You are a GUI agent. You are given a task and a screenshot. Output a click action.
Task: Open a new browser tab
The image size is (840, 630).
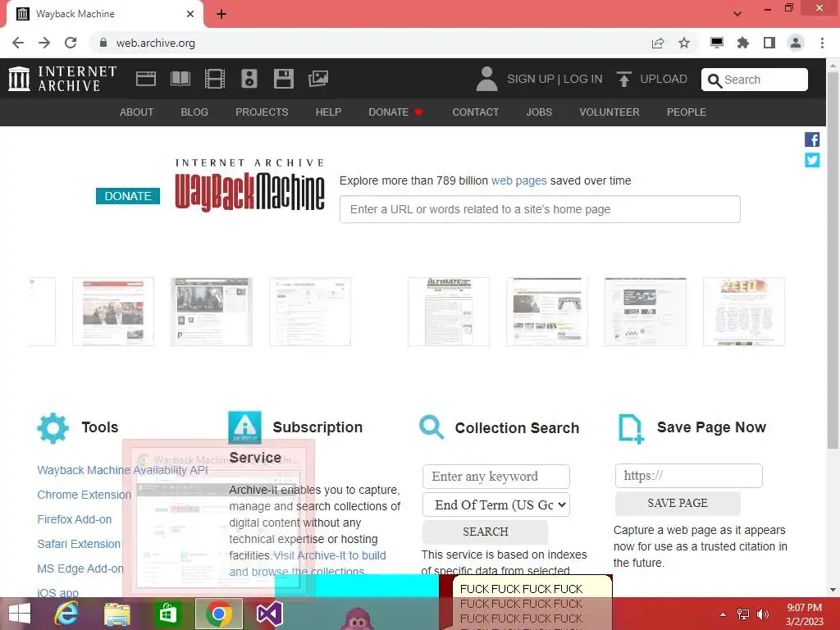click(x=221, y=14)
